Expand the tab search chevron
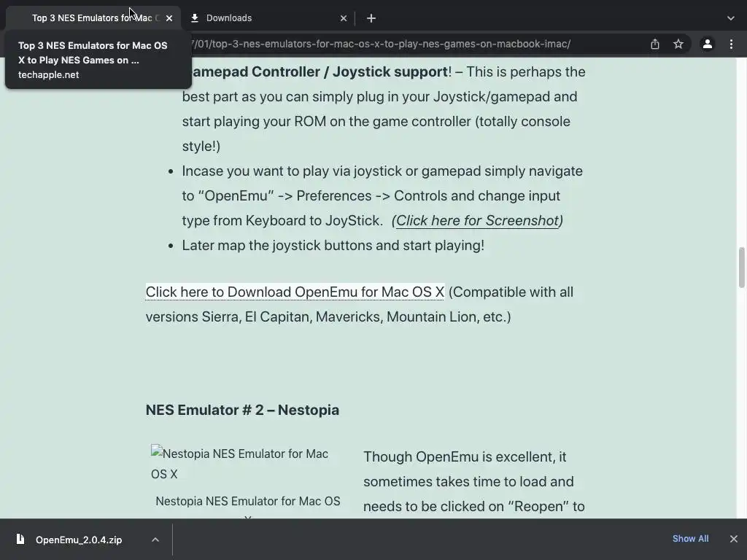The image size is (747, 560). 731,18
